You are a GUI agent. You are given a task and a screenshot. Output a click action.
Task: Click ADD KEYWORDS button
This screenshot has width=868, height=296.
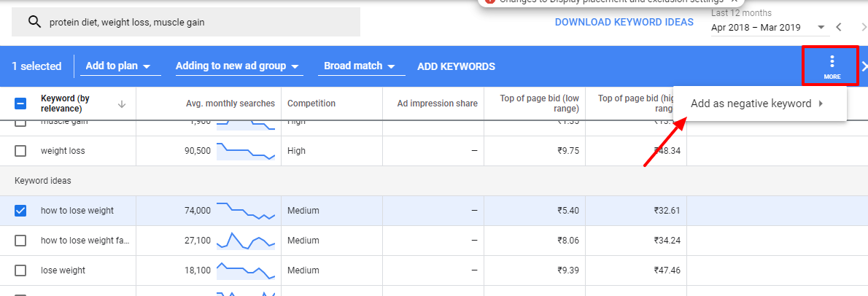point(456,66)
